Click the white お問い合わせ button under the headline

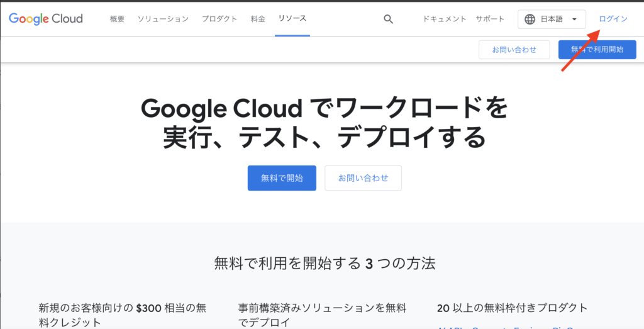tap(363, 178)
